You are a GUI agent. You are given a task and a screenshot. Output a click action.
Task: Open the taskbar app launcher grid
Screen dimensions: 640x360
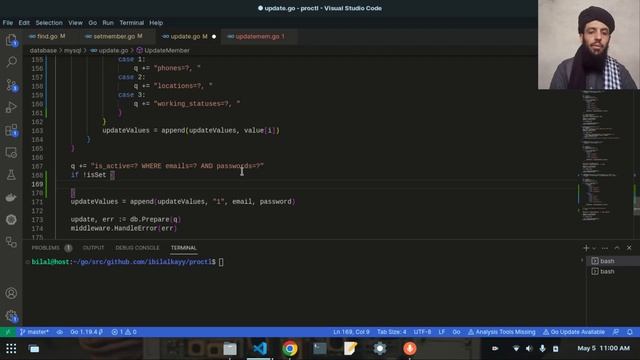[11, 349]
